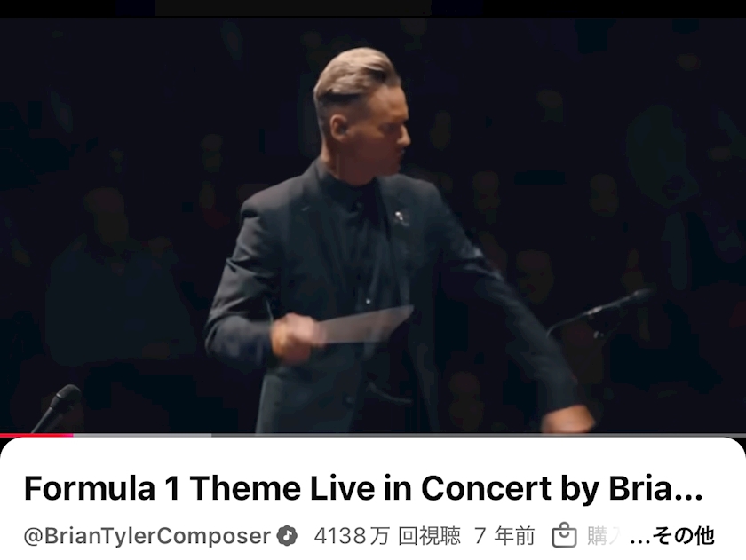Tap the conductor video to show controls
The height and width of the screenshot is (560, 746).
coord(373,225)
